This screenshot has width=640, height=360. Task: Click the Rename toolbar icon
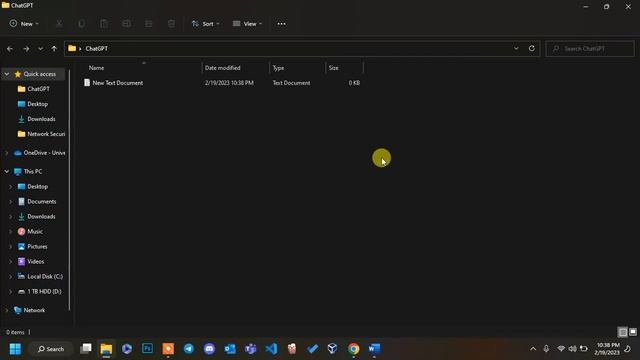[127, 24]
